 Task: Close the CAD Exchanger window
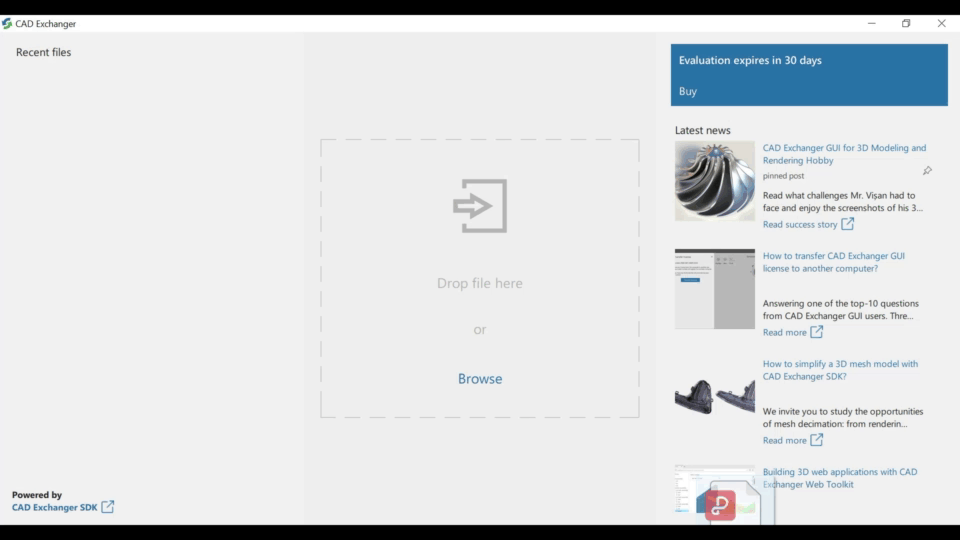point(942,23)
